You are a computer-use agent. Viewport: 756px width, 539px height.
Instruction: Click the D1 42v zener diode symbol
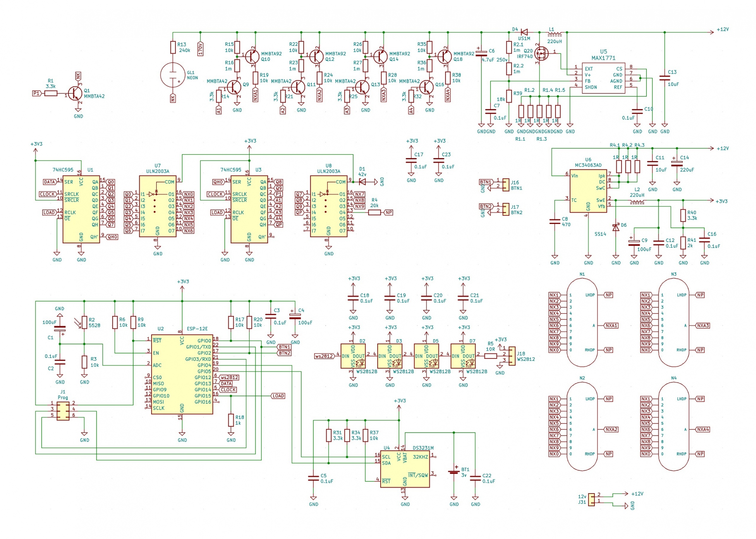click(362, 181)
